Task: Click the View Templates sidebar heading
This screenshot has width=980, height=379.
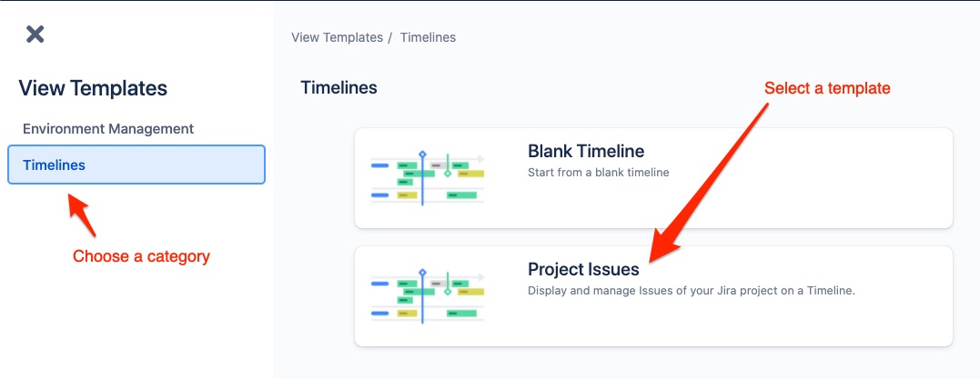Action: point(93,88)
